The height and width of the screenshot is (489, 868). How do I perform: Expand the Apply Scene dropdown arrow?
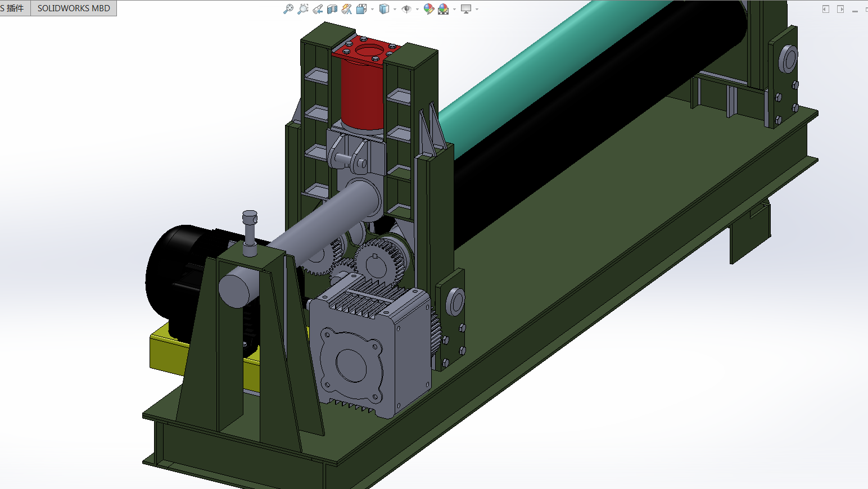pos(454,9)
